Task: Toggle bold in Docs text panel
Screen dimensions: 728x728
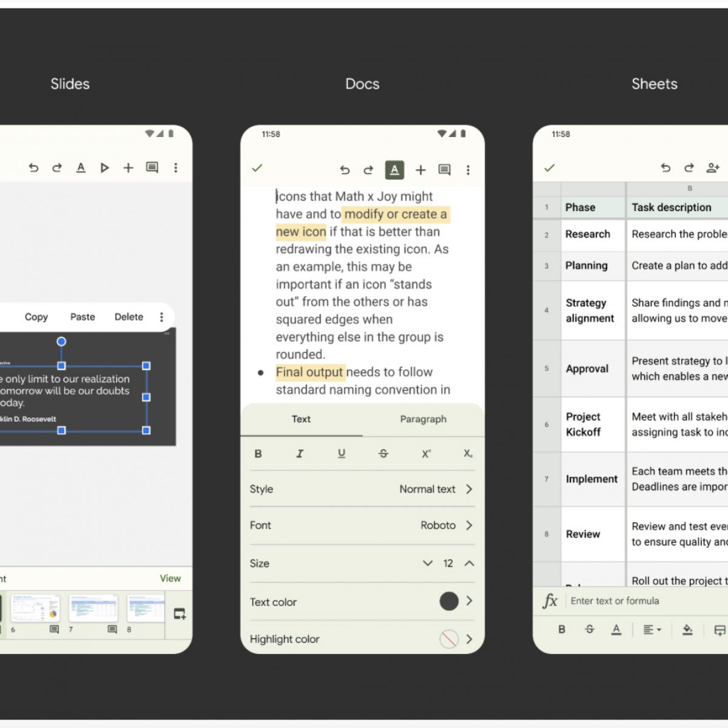Action: coord(258,454)
